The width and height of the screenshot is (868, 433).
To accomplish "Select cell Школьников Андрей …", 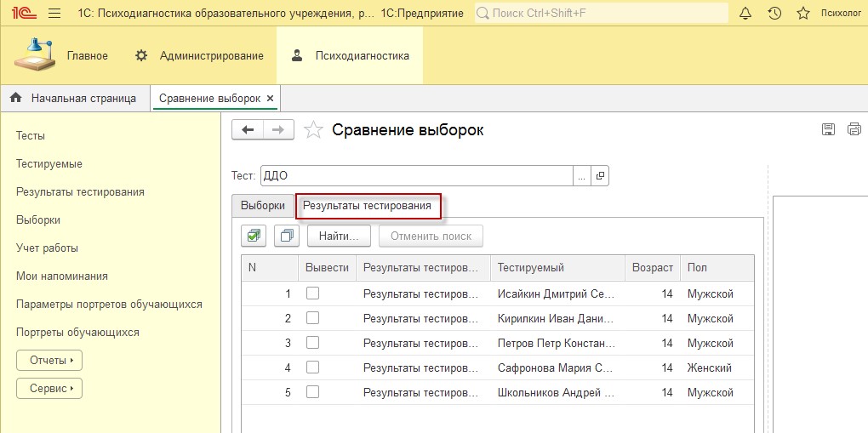I will coord(558,392).
